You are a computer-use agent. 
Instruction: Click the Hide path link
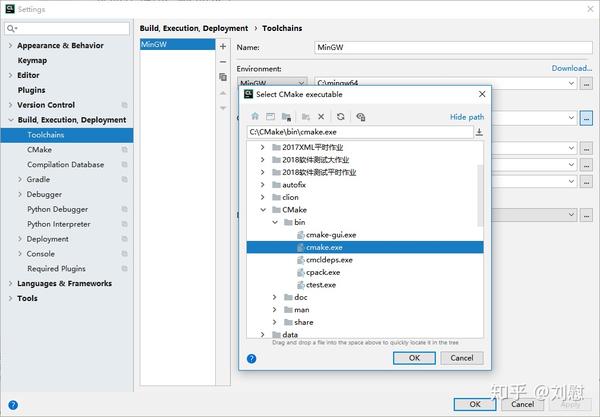click(x=467, y=117)
